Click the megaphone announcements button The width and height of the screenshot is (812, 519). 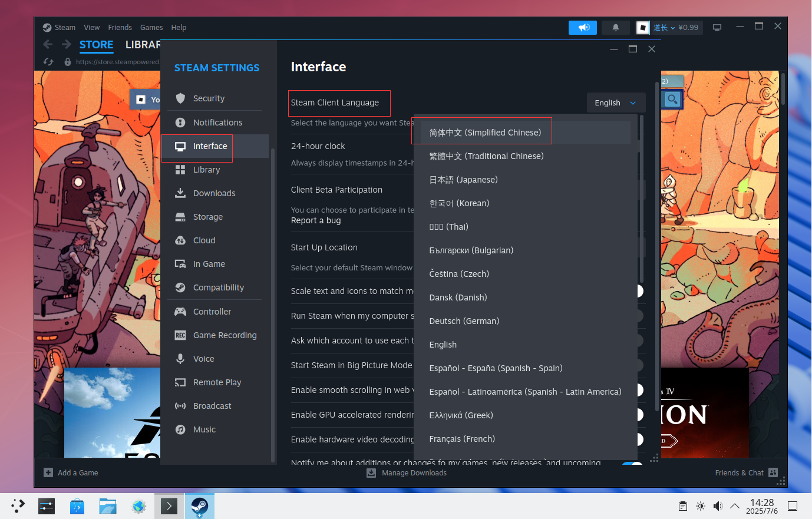pyautogui.click(x=583, y=28)
